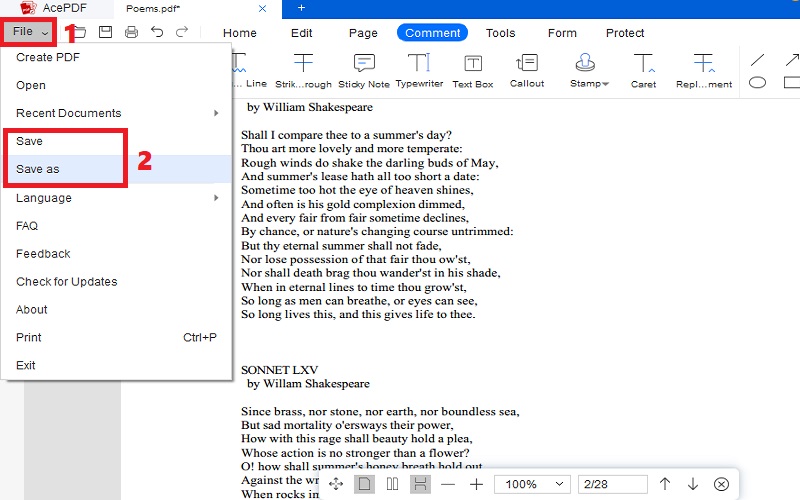Choose the Replacement text tool

point(704,71)
